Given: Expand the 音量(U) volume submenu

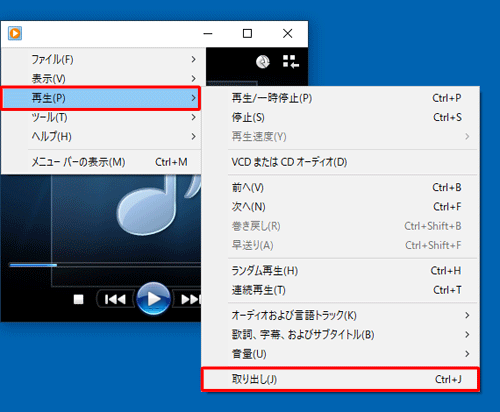Looking at the screenshot, I should point(340,354).
